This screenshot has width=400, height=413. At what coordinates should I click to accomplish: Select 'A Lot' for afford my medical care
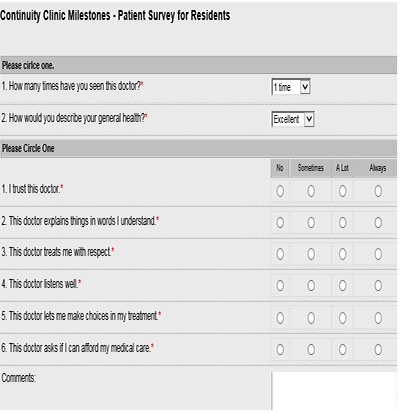pyautogui.click(x=342, y=349)
